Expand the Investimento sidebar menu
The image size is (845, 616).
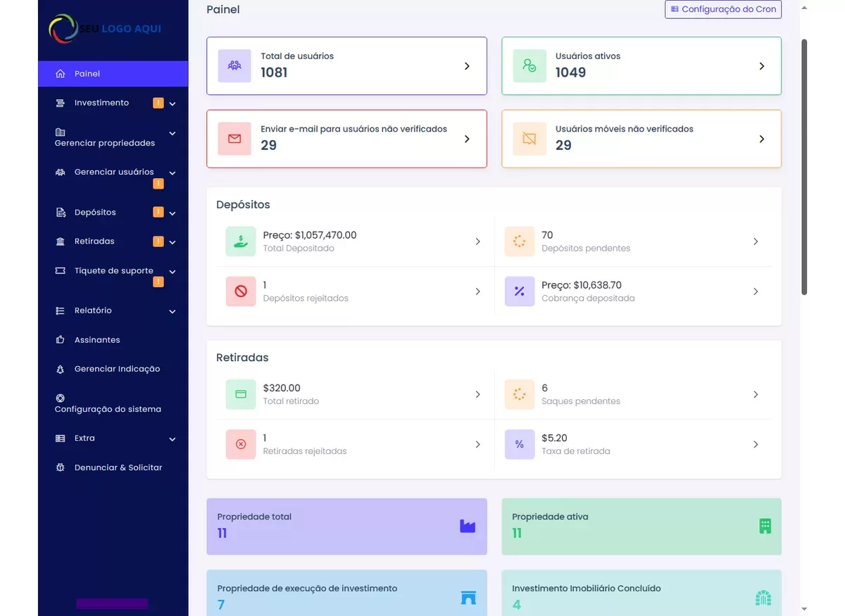(173, 103)
